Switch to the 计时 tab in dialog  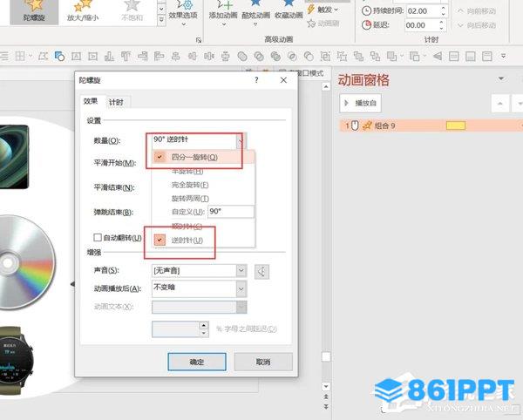(116, 102)
